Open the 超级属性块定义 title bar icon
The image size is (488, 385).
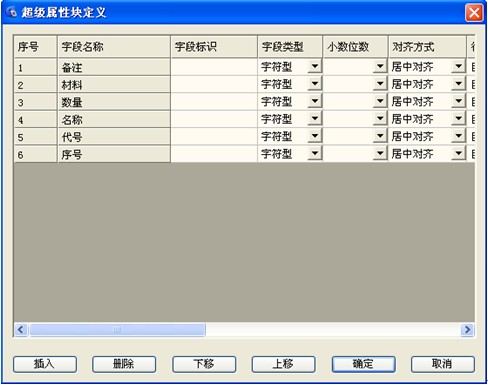tap(11, 13)
